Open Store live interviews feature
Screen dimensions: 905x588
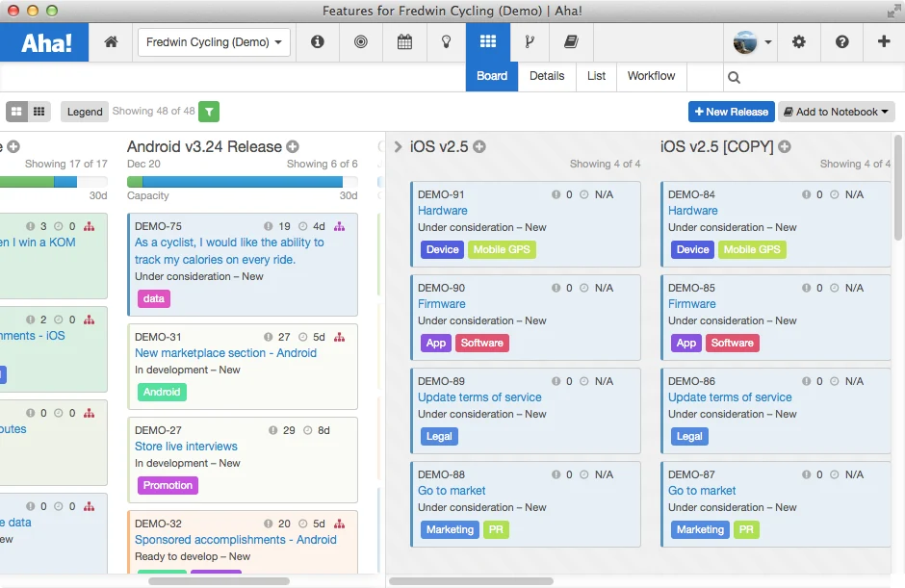pyautogui.click(x=186, y=446)
